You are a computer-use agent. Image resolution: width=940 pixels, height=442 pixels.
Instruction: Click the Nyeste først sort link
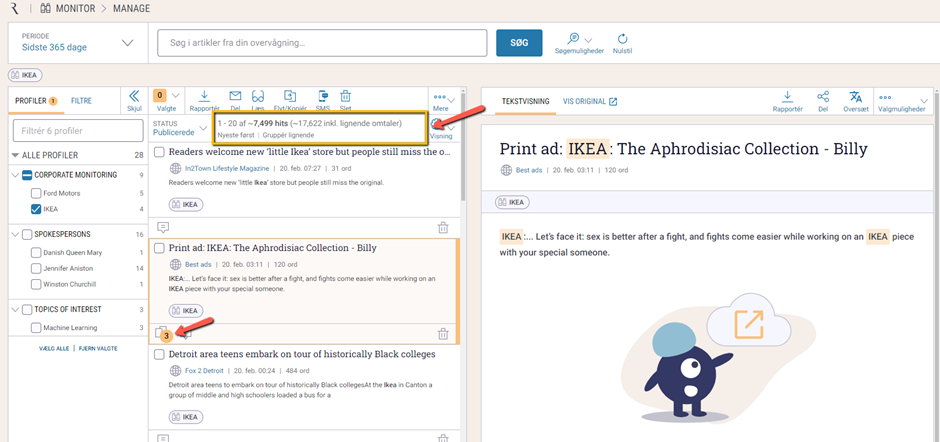[236, 136]
